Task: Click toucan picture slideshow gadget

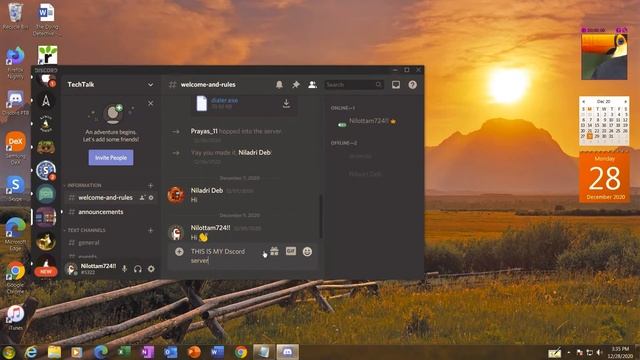Action: [604, 56]
